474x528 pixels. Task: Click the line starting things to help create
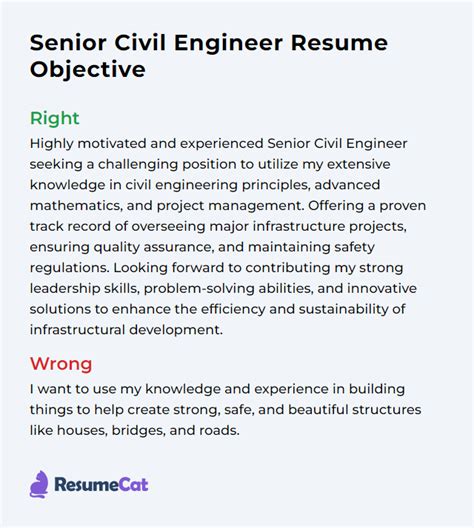point(226,410)
